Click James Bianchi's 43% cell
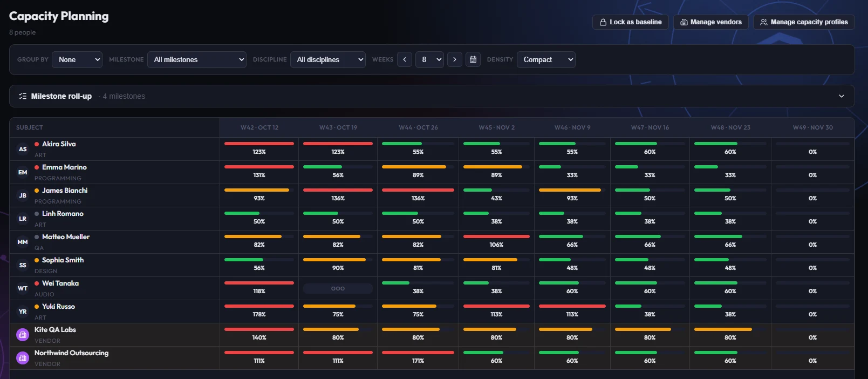Screen dimensions: 868x379 coord(496,195)
